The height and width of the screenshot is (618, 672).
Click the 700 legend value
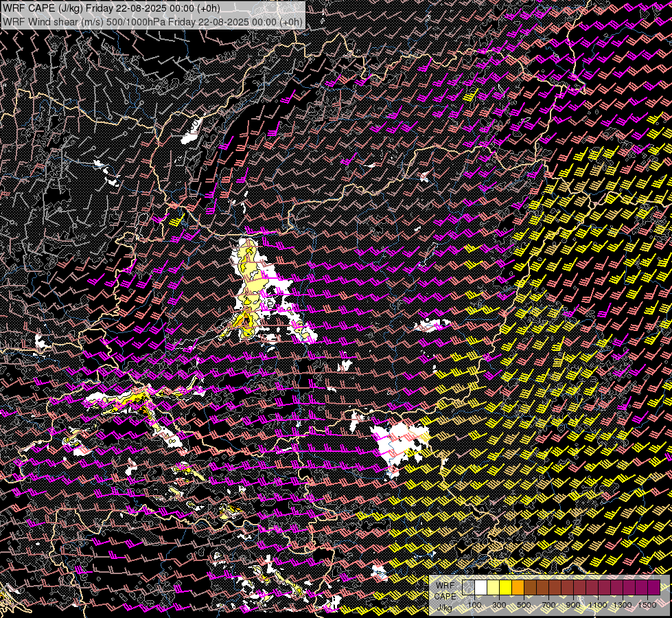pos(548,605)
